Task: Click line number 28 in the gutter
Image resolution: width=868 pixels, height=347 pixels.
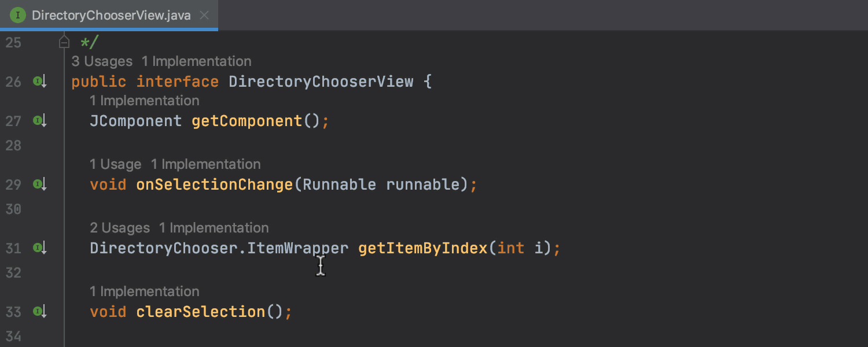Action: [x=13, y=145]
